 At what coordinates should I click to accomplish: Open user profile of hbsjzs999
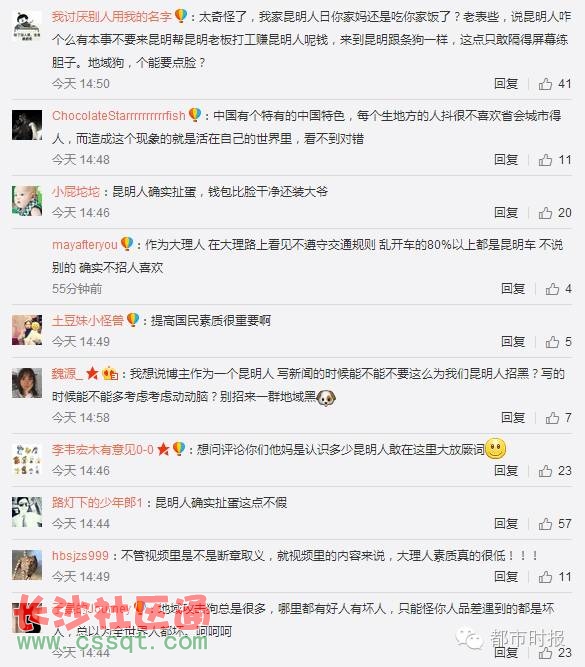point(80,556)
